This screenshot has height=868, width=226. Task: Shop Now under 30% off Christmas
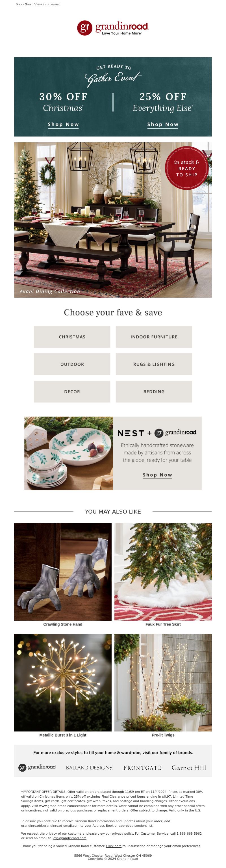click(63, 124)
